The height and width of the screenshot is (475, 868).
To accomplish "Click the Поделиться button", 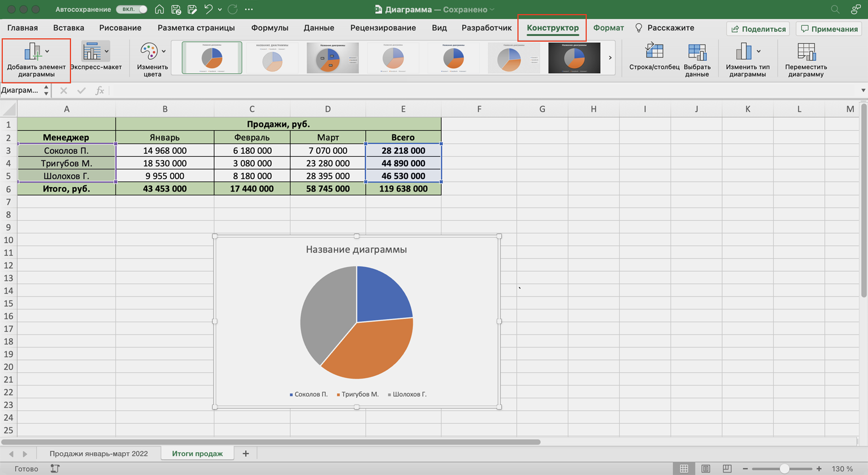I will [758, 29].
